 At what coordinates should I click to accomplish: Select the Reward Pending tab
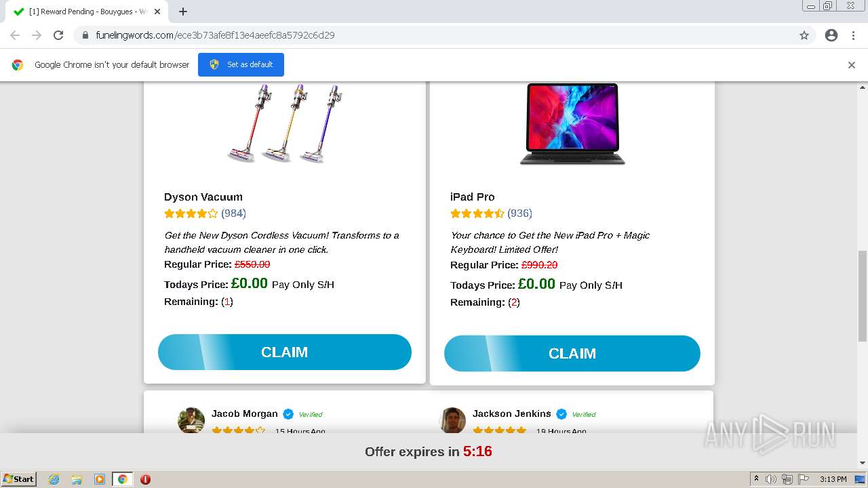coord(85,12)
